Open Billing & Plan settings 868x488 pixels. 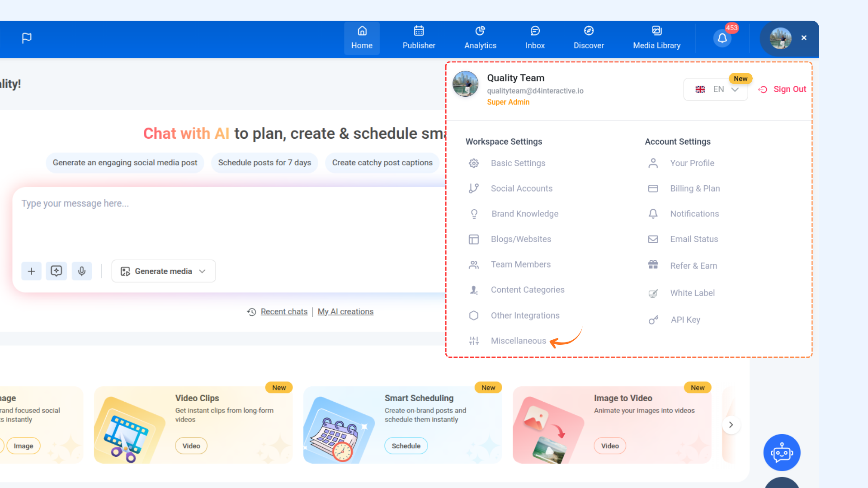tap(695, 188)
